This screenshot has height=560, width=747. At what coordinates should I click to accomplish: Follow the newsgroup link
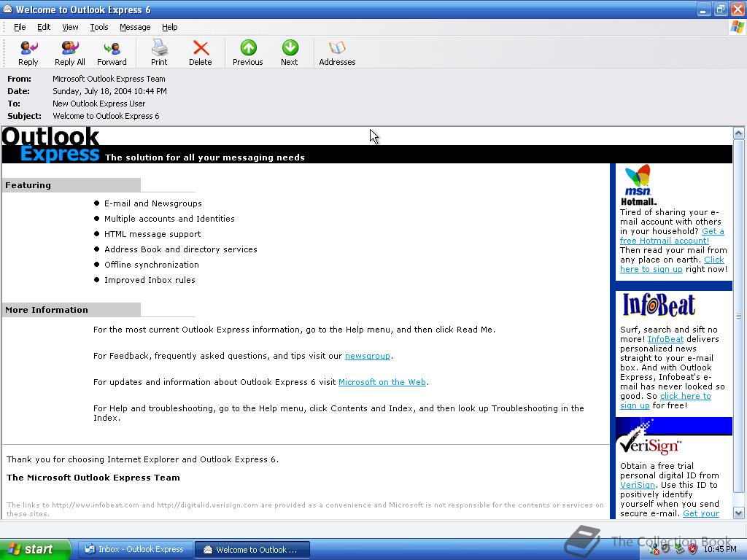pos(368,356)
